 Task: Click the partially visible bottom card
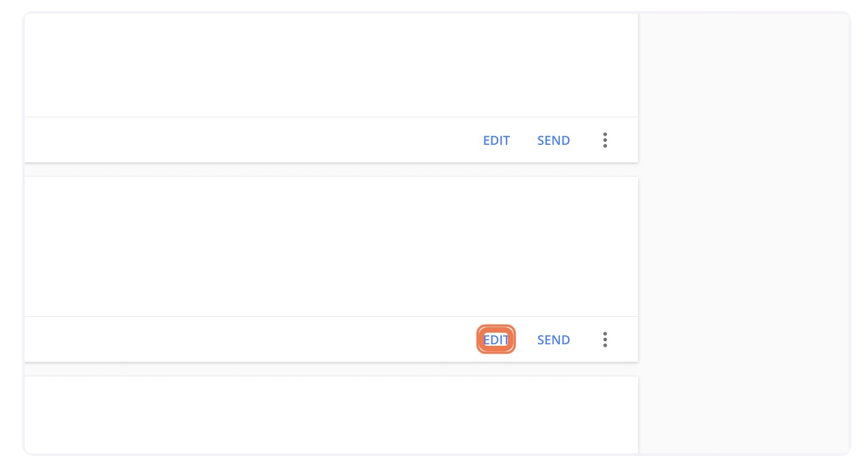(x=331, y=415)
